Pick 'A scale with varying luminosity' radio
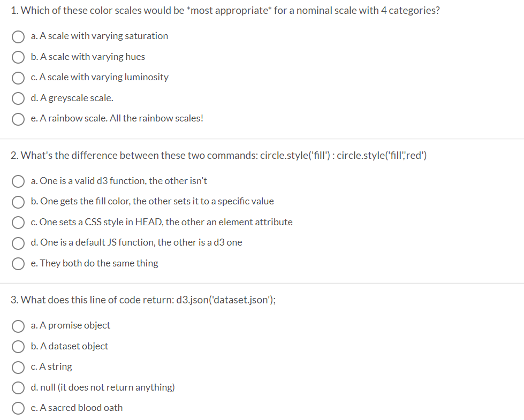Screen dimensions: 524x420 [18, 78]
